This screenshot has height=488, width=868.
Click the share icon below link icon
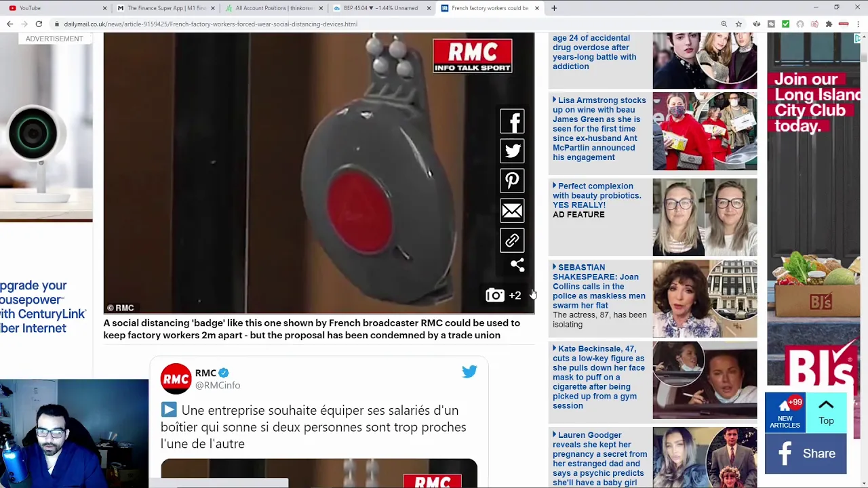coord(517,265)
